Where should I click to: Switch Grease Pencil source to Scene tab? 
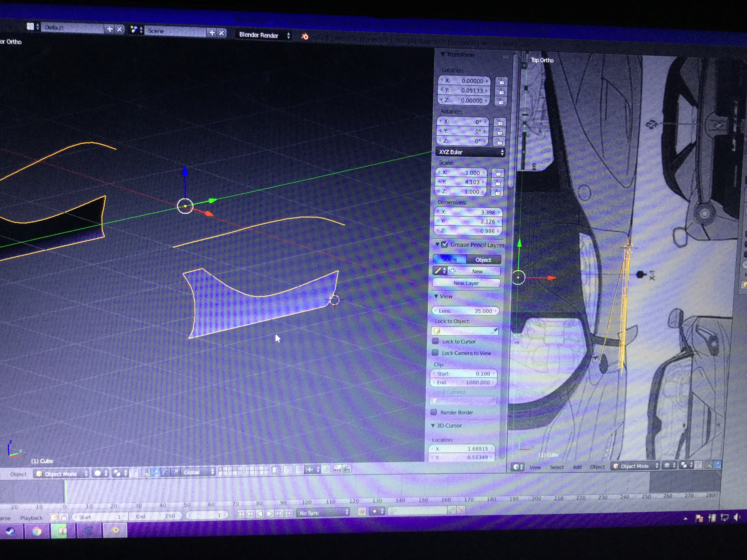pos(449,259)
